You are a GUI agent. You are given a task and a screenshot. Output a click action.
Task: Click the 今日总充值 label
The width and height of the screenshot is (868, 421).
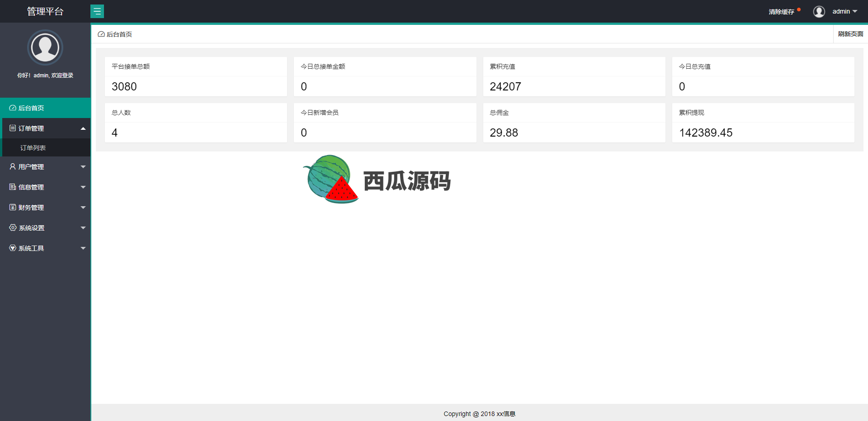(x=694, y=66)
